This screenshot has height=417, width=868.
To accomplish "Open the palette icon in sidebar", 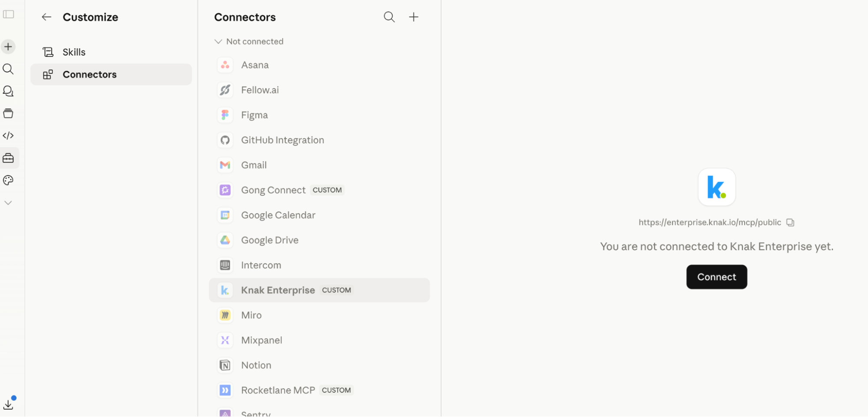I will pos(8,180).
